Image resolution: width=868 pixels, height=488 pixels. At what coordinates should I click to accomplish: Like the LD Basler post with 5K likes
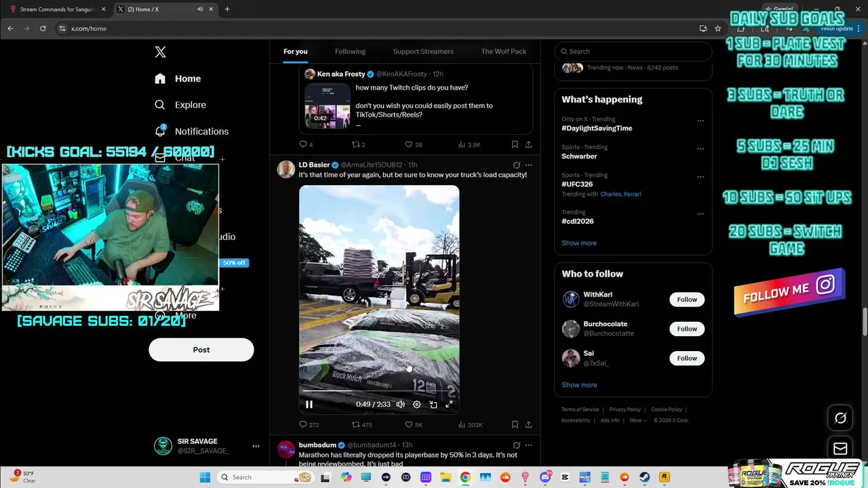point(413,425)
